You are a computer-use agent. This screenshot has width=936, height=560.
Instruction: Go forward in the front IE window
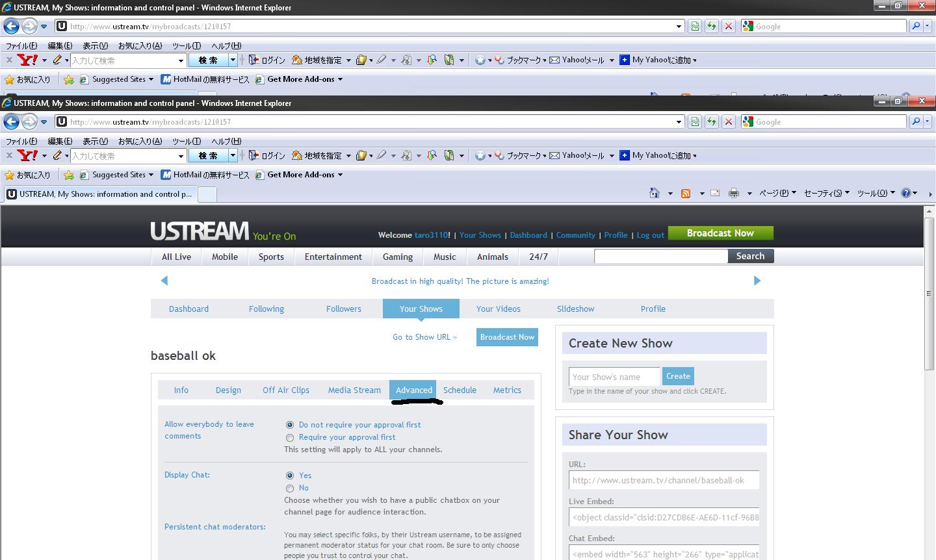pyautogui.click(x=29, y=121)
